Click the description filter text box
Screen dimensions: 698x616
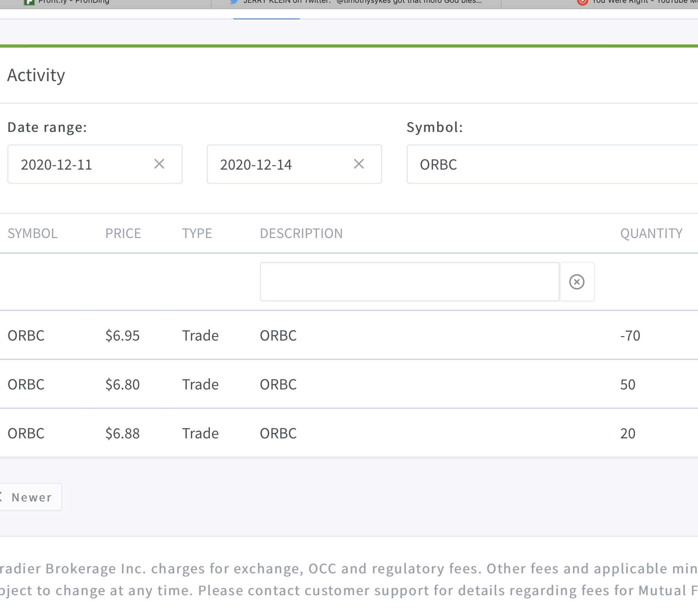(409, 282)
